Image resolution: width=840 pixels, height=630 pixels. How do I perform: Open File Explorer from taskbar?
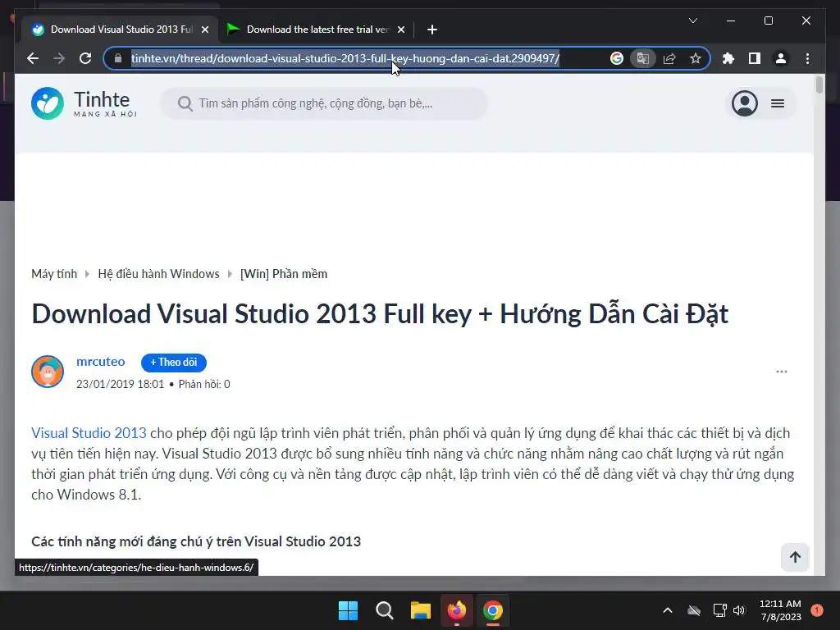[x=421, y=610]
